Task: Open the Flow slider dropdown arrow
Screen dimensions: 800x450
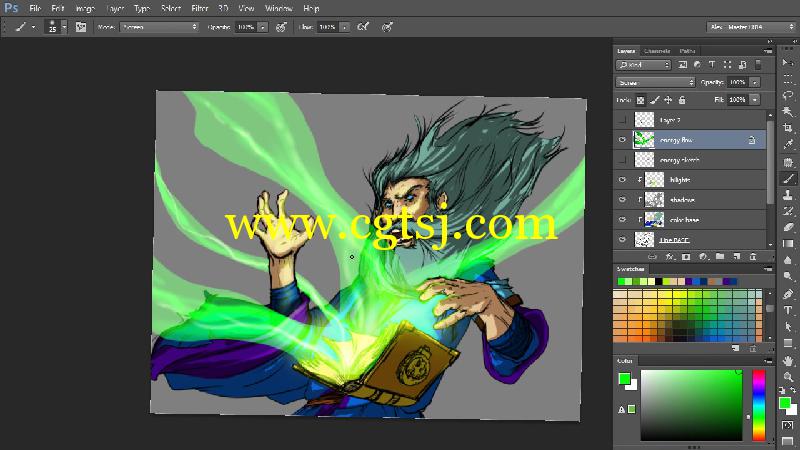Action: (344, 27)
